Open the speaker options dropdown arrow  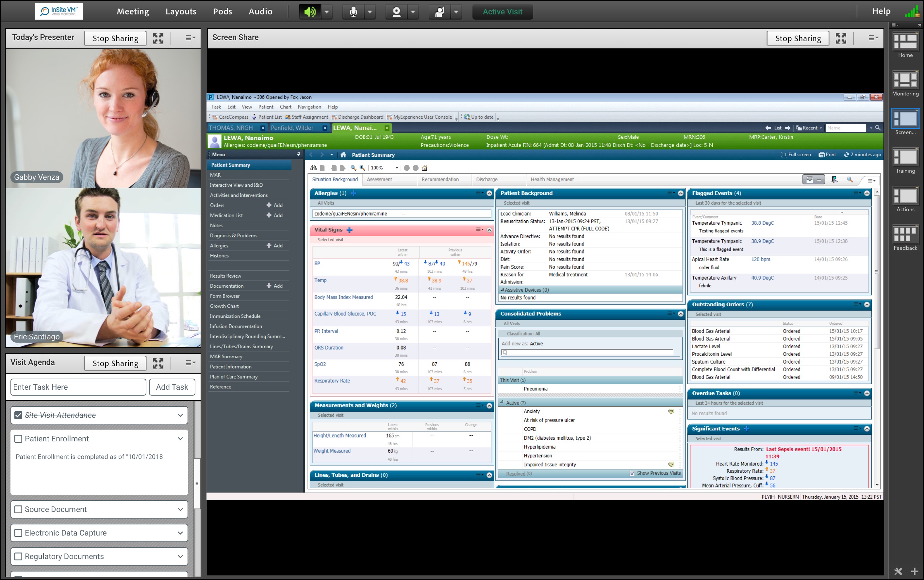click(326, 12)
